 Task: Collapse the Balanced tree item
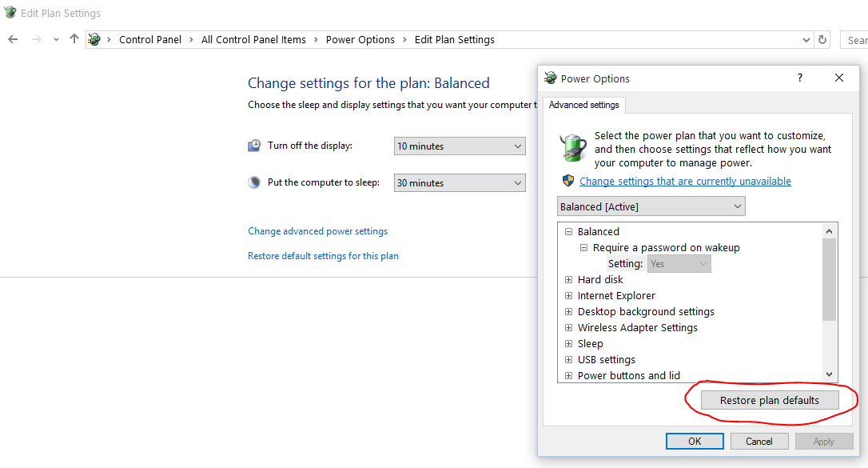click(568, 231)
